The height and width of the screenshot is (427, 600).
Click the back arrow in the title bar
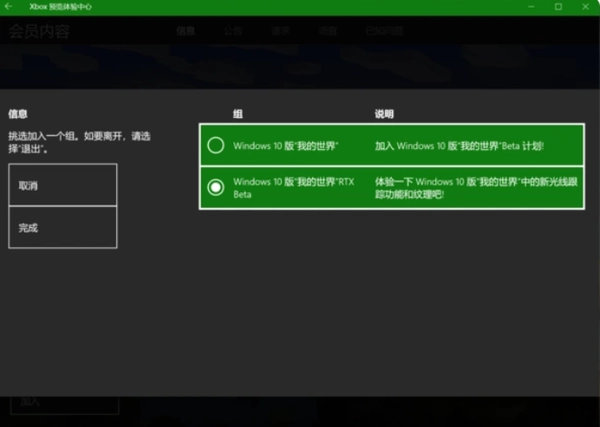9,7
